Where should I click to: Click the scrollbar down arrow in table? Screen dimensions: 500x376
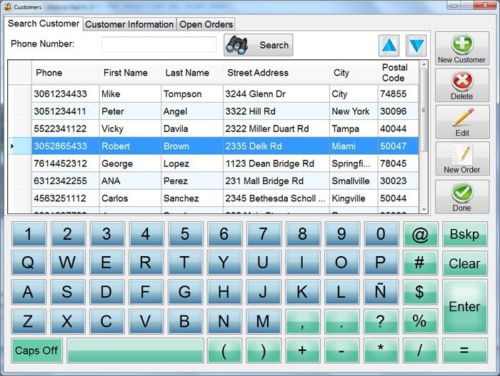coord(424,209)
